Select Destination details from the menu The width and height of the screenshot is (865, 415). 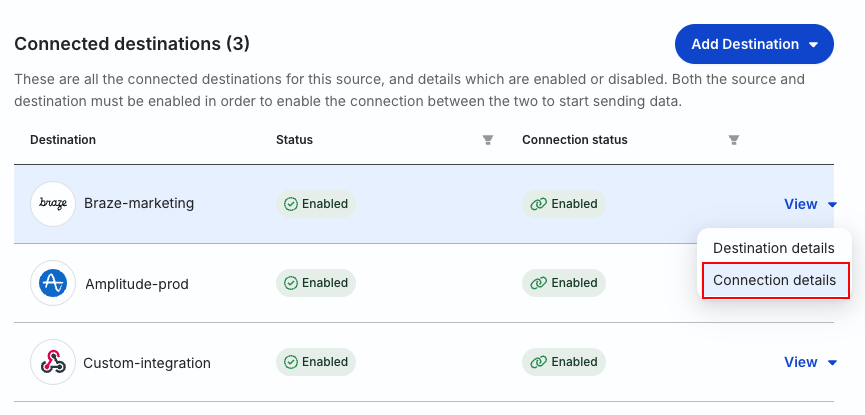point(774,248)
